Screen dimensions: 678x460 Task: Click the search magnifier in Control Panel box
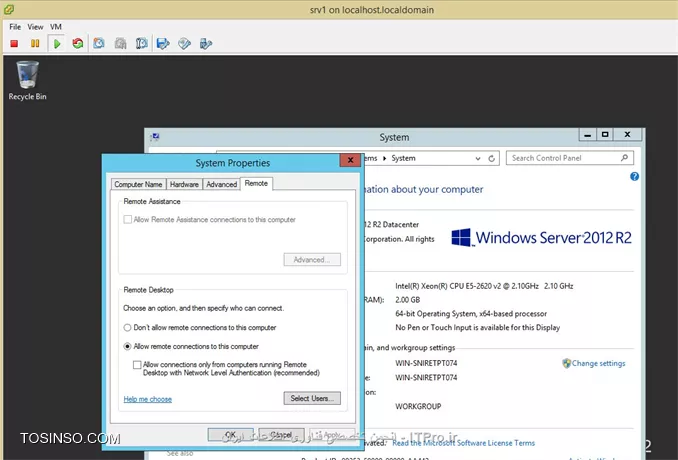[x=624, y=158]
